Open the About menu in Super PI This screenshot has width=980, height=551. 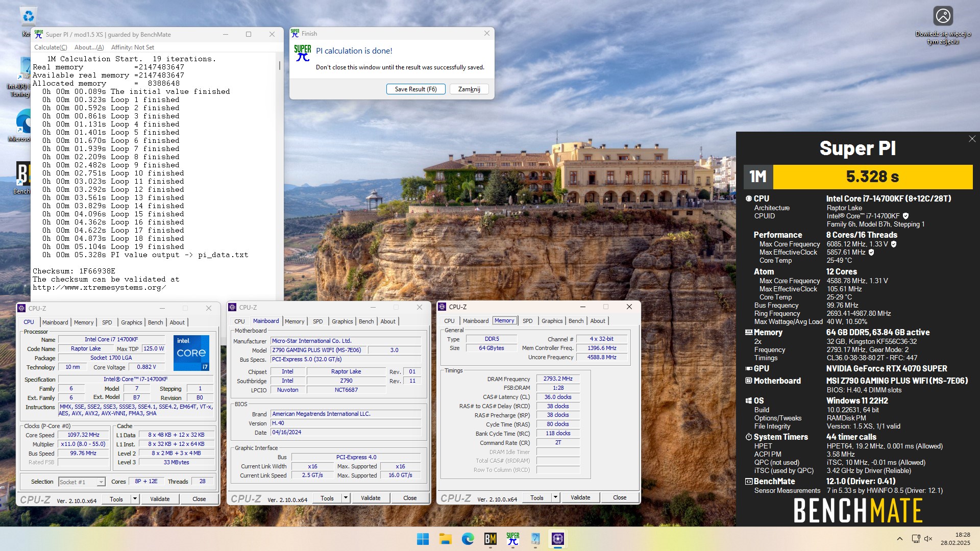click(x=89, y=47)
